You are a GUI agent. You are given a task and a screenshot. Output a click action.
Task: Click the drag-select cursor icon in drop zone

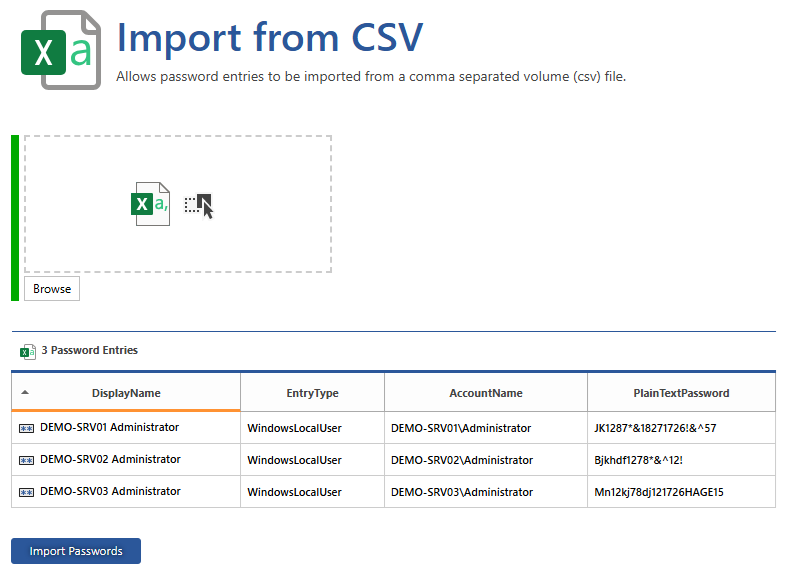click(x=200, y=205)
